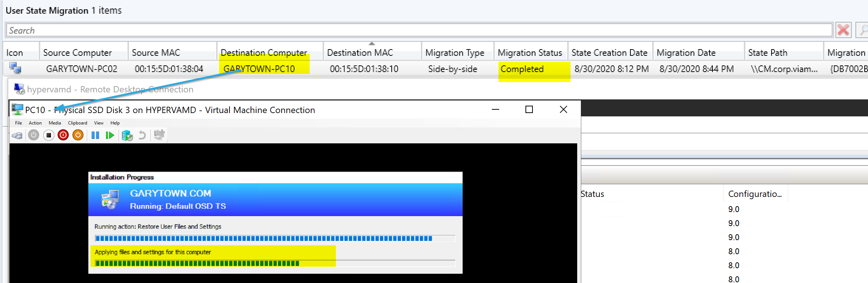Open the Media menu
The height and width of the screenshot is (283, 868).
coord(55,123)
